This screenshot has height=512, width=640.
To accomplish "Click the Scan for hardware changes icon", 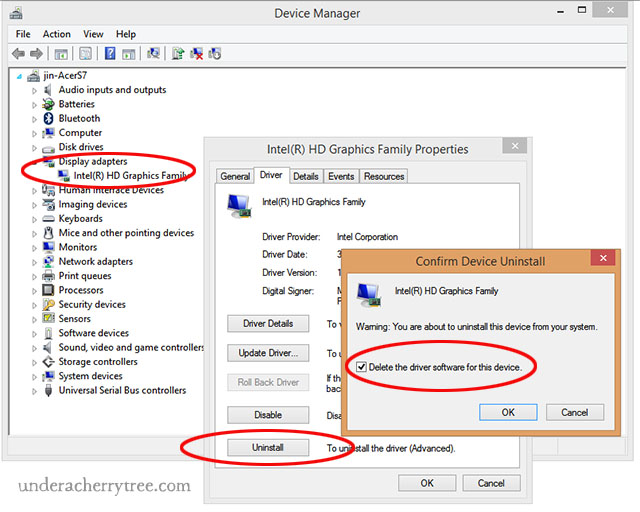I will tap(153, 53).
